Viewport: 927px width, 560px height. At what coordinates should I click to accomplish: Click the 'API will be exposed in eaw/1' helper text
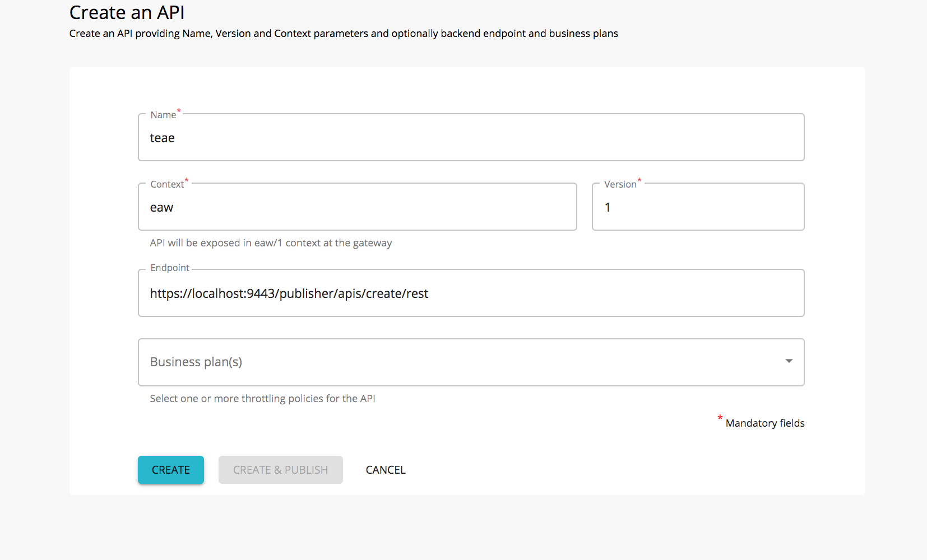(x=271, y=243)
